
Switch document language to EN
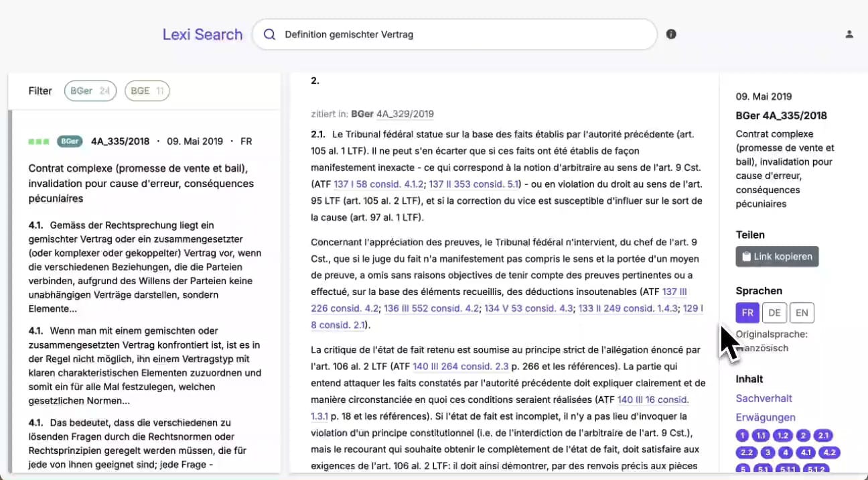pyautogui.click(x=802, y=312)
